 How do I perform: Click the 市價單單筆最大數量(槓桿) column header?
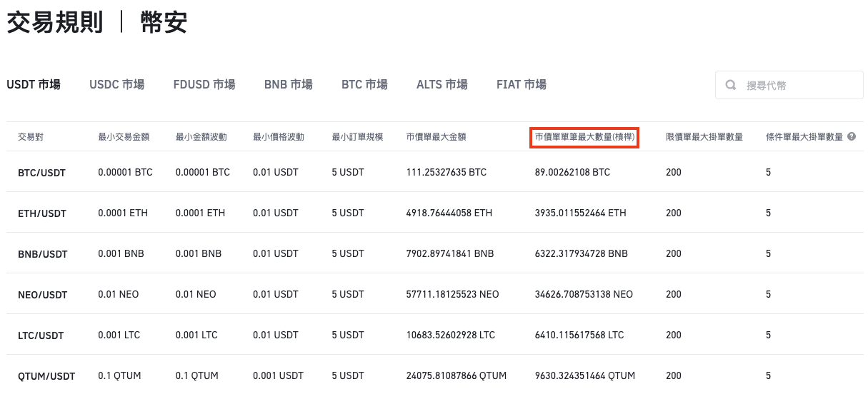(584, 137)
